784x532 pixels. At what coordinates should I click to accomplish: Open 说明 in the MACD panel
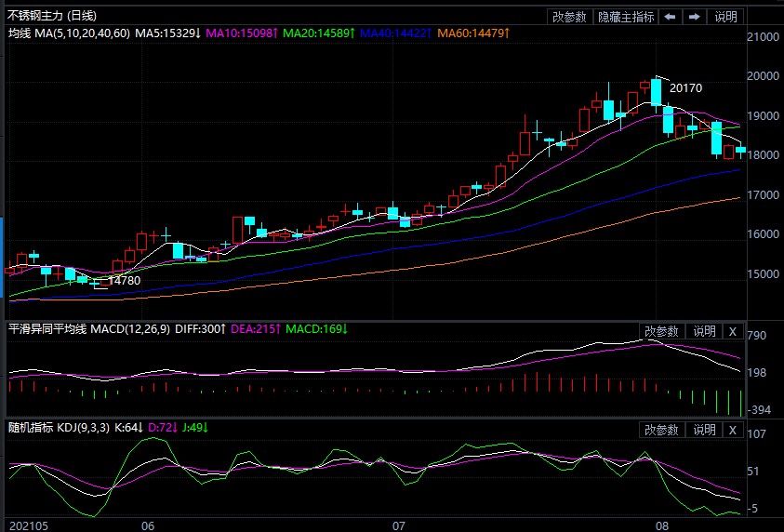tap(704, 331)
